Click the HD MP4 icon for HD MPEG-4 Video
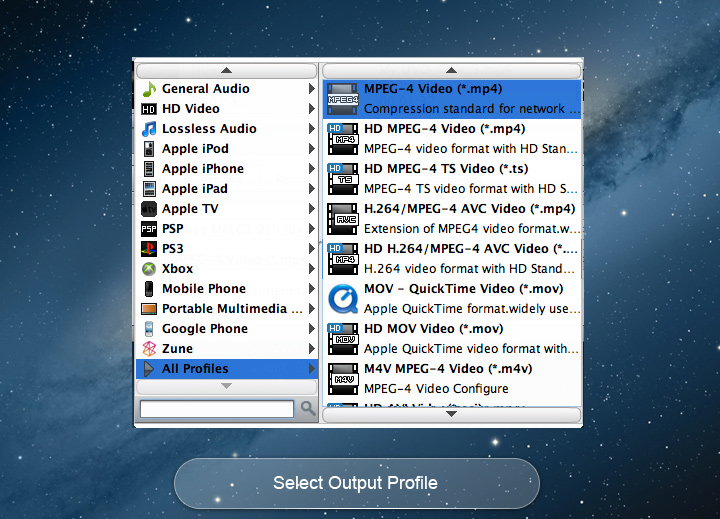This screenshot has width=720, height=519. (x=343, y=139)
